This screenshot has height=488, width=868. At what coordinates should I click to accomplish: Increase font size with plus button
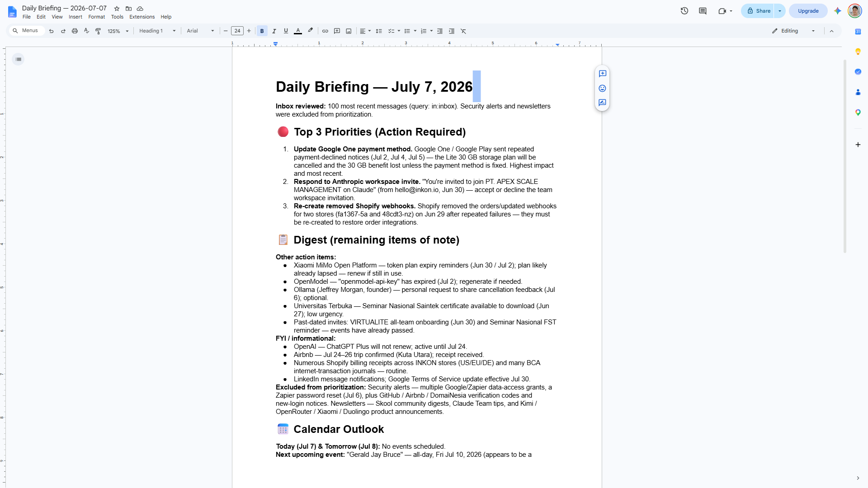[x=249, y=31]
